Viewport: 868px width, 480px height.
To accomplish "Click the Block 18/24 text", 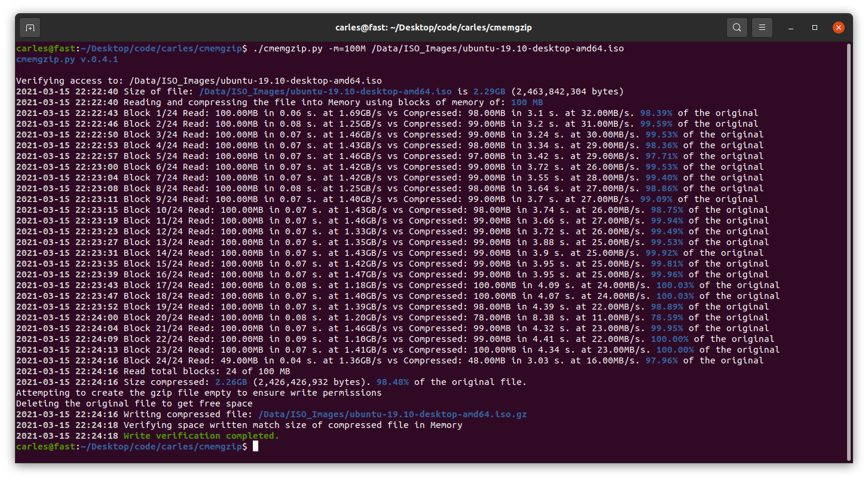I will coord(154,296).
